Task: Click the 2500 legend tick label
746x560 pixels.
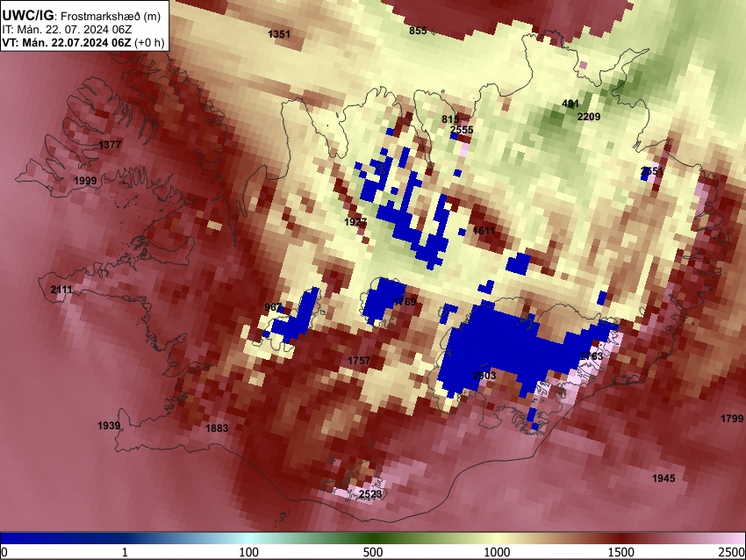Action: (x=732, y=552)
